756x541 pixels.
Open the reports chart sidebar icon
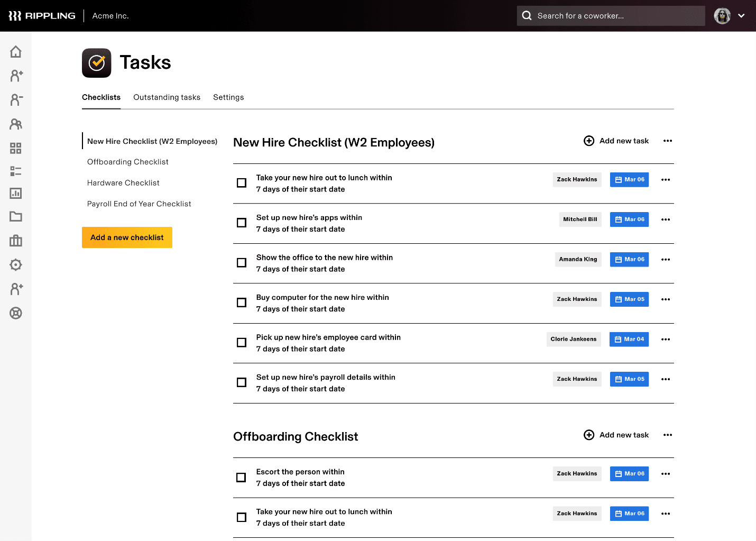(16, 194)
